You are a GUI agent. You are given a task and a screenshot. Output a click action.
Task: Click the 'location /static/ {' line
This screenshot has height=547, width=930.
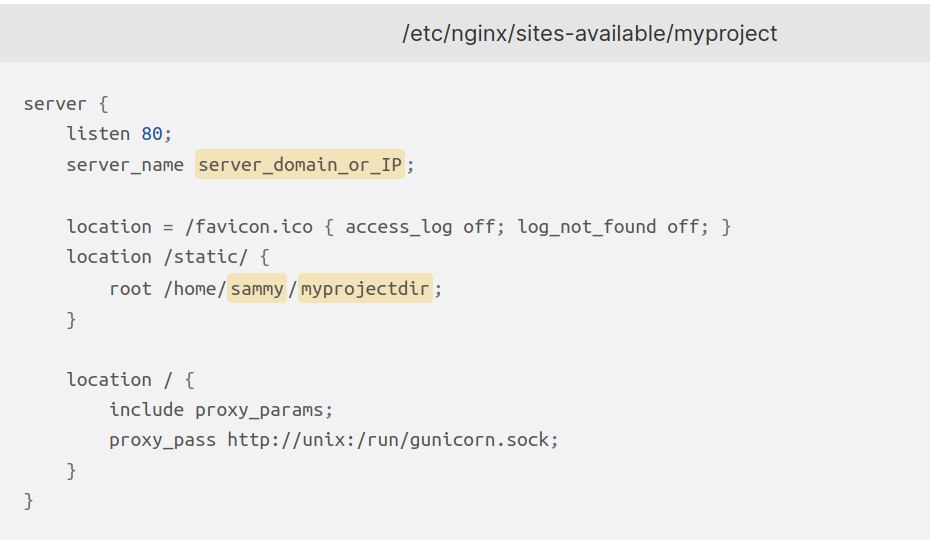click(x=168, y=257)
